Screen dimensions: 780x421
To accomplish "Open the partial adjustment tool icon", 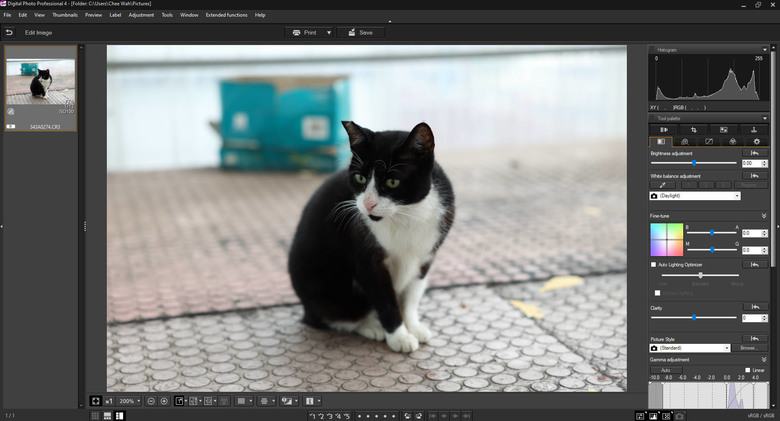I will [724, 130].
